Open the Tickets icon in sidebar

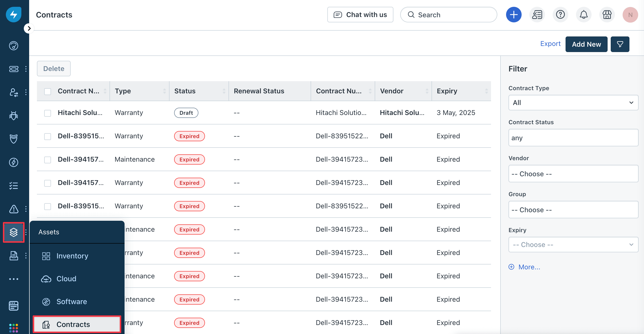point(14,69)
